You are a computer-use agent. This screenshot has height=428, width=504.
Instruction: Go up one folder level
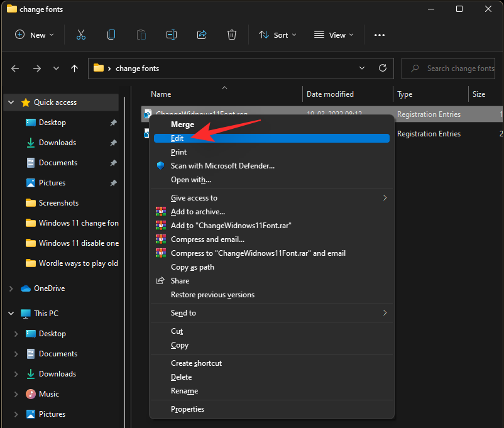click(74, 69)
